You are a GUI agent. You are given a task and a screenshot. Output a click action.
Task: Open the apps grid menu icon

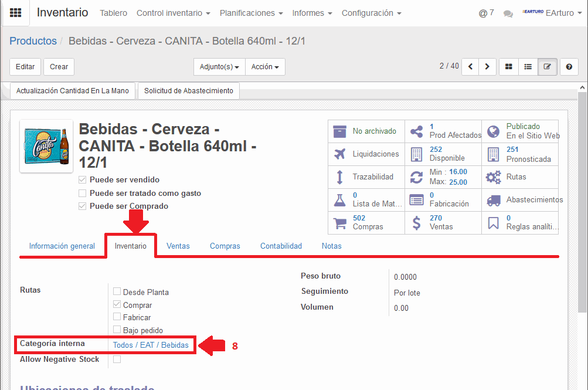(15, 13)
